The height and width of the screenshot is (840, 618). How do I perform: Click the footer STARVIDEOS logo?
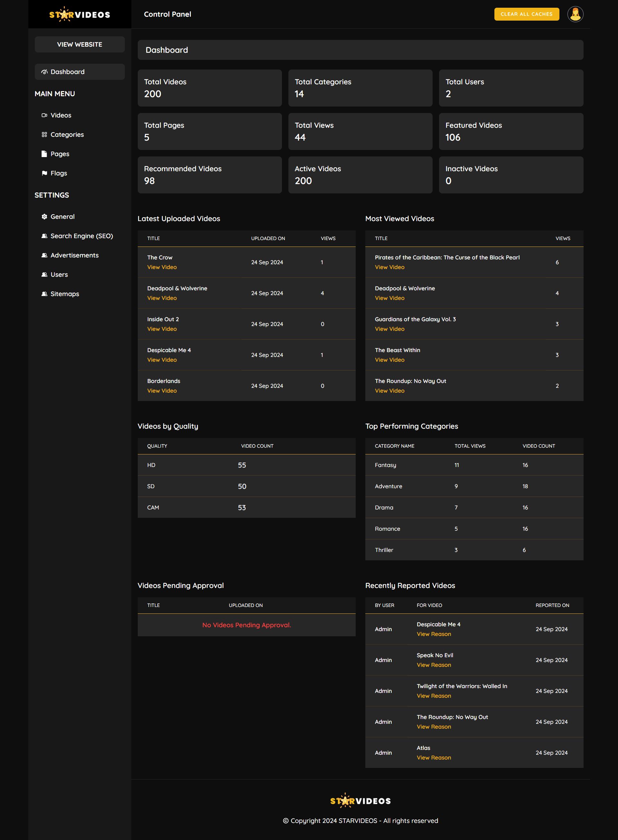360,801
